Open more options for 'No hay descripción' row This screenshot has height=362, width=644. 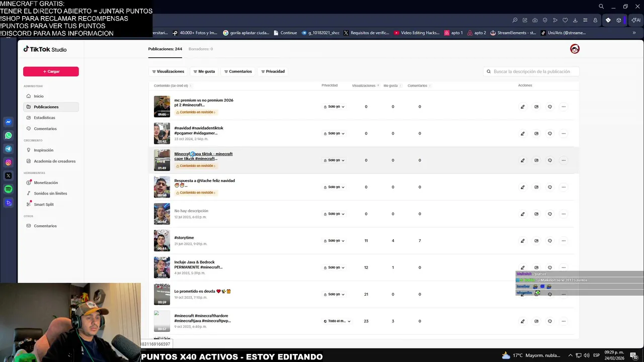563,214
